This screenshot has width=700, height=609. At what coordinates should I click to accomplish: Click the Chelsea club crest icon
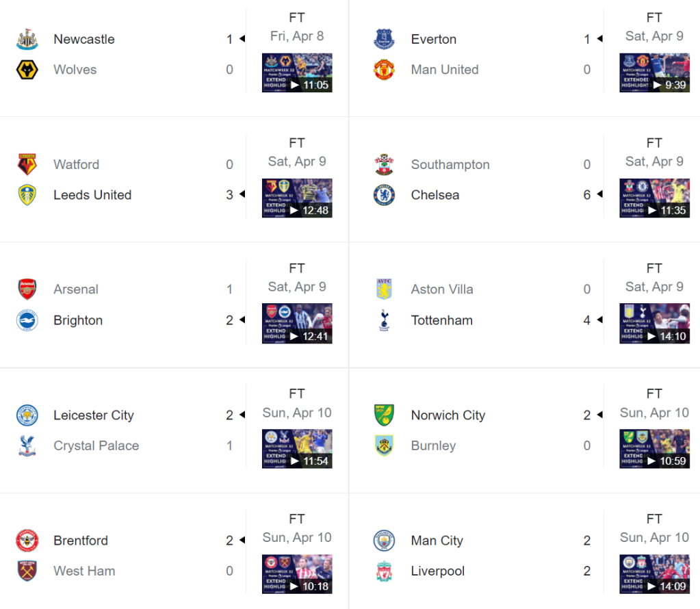385,195
